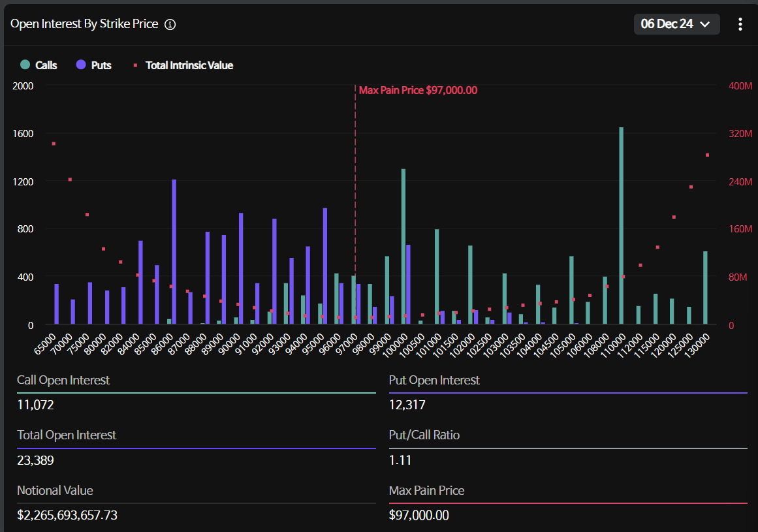Click the Put/Call Ratio value 1.11
This screenshot has width=758, height=532.
coord(400,460)
